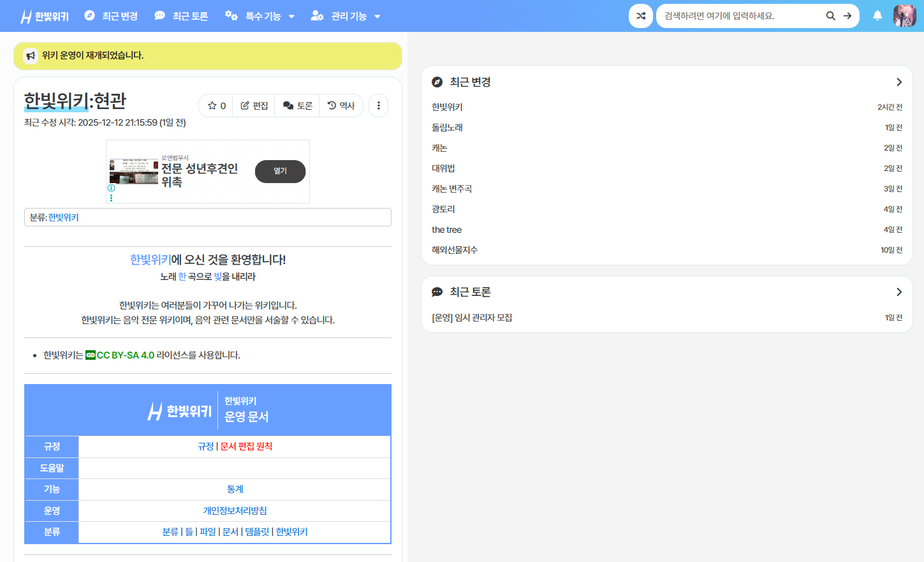
Task: Click the compass icon on the 최근 변경 panel
Action: click(436, 82)
